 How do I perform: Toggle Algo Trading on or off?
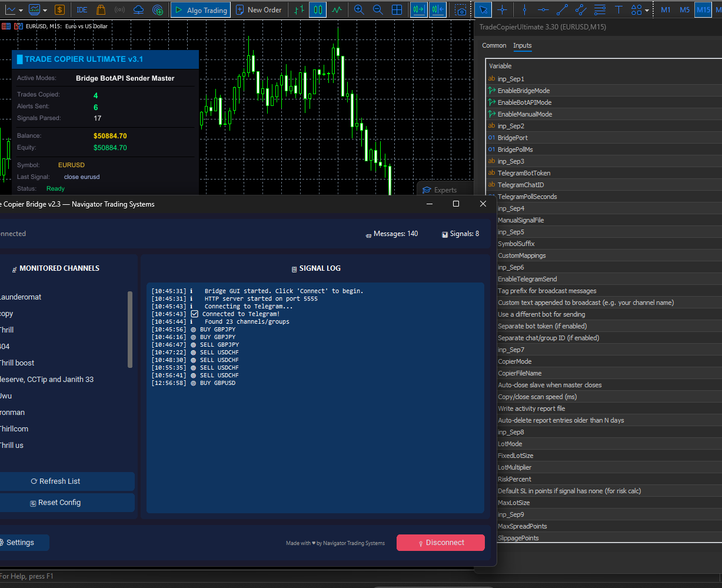(200, 10)
